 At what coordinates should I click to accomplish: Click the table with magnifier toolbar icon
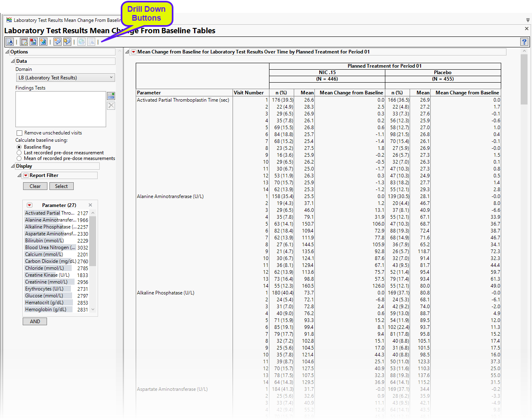(x=24, y=42)
